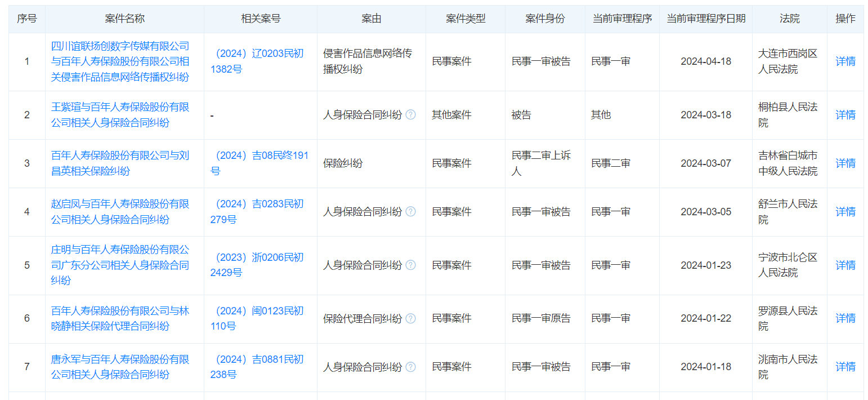Click 详情 for row 3 吉林省白城市中级人民法院

click(845, 163)
